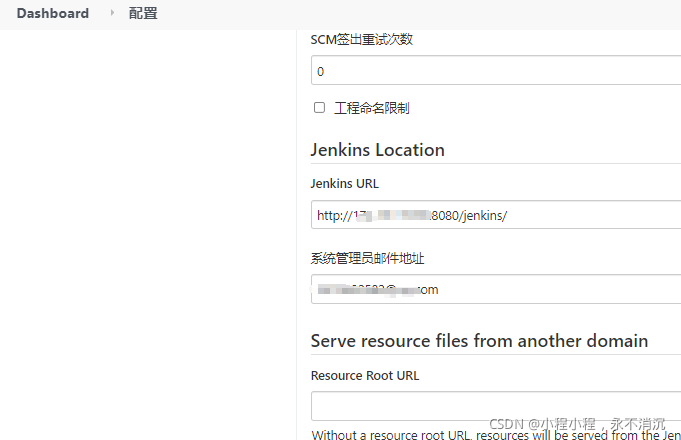The height and width of the screenshot is (440, 681).
Task: Open the Dashboard breadcrumb link
Action: point(53,13)
